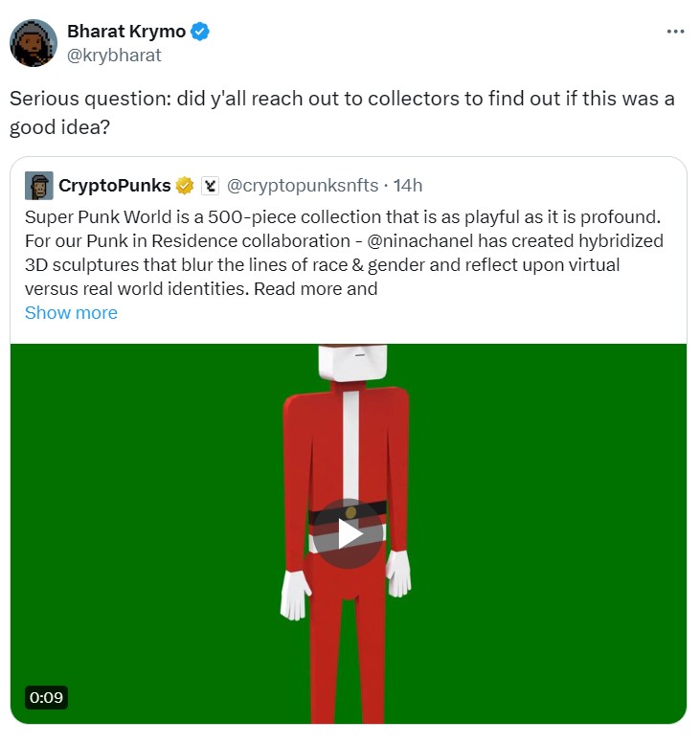Click the white head of the 3D figure
The width and height of the screenshot is (700, 744).
tap(352, 363)
